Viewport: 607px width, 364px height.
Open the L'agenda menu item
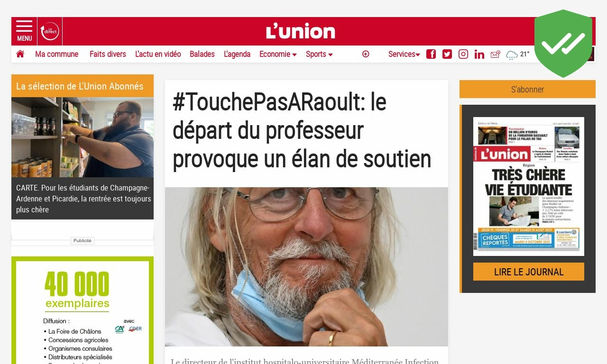pos(237,54)
